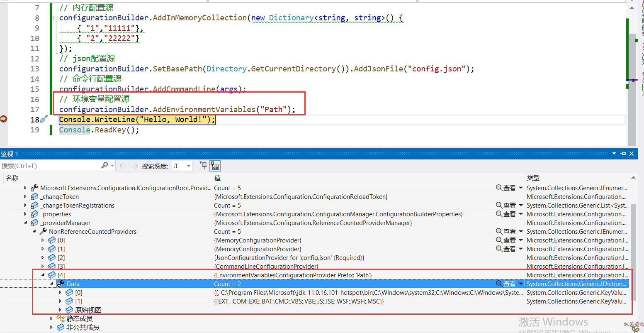Click the pinned wrench icon of the Data row

pos(61,284)
